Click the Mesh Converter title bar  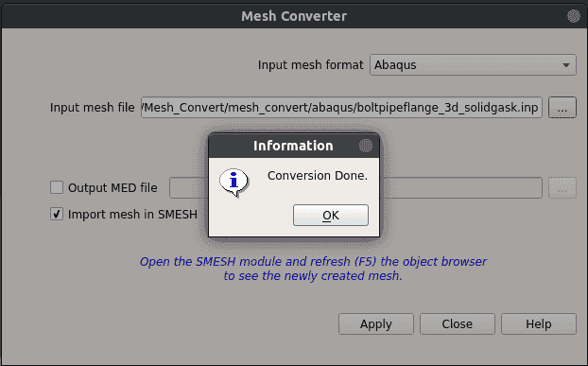tap(294, 16)
